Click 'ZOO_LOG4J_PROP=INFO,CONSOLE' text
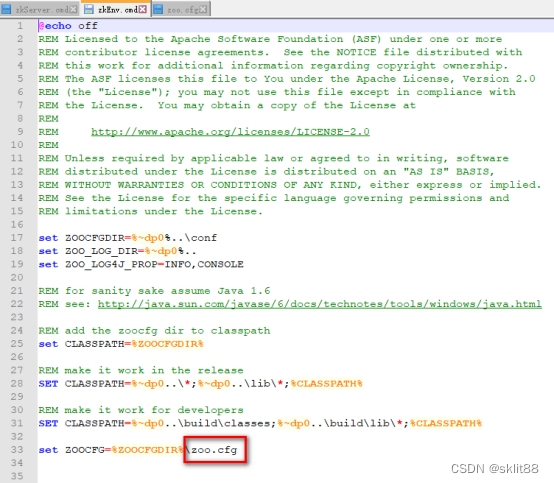The height and width of the screenshot is (483, 554). [154, 264]
